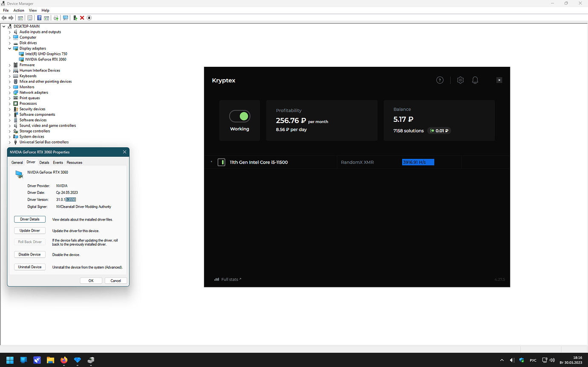
Task: Click Cancel in RTX 3060 Properties
Action: tap(116, 281)
